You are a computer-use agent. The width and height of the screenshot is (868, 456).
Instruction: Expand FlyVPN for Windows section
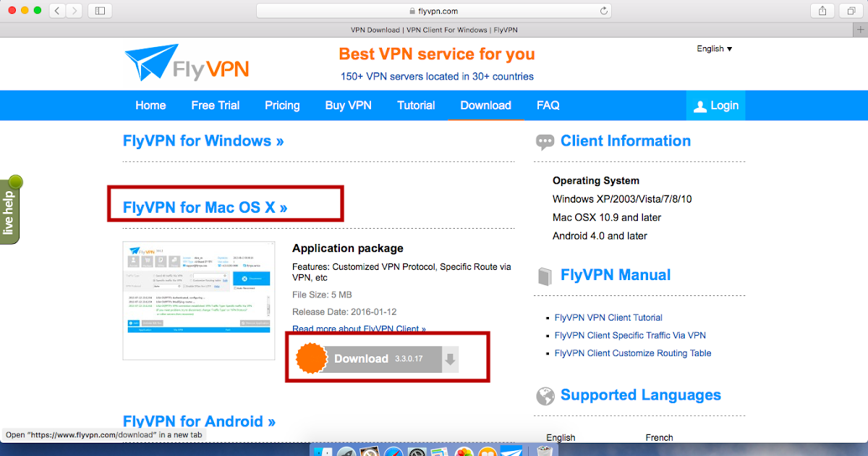pyautogui.click(x=203, y=140)
